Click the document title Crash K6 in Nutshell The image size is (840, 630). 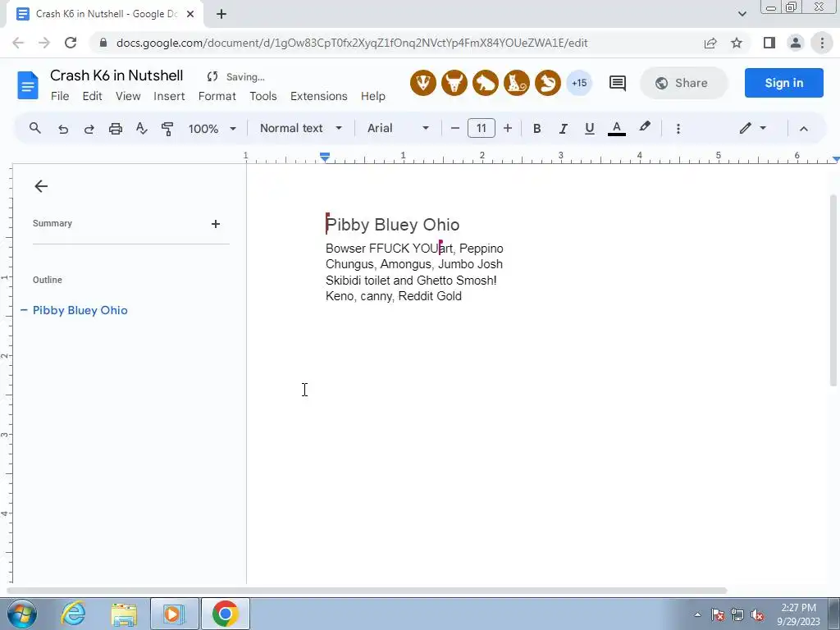(116, 75)
